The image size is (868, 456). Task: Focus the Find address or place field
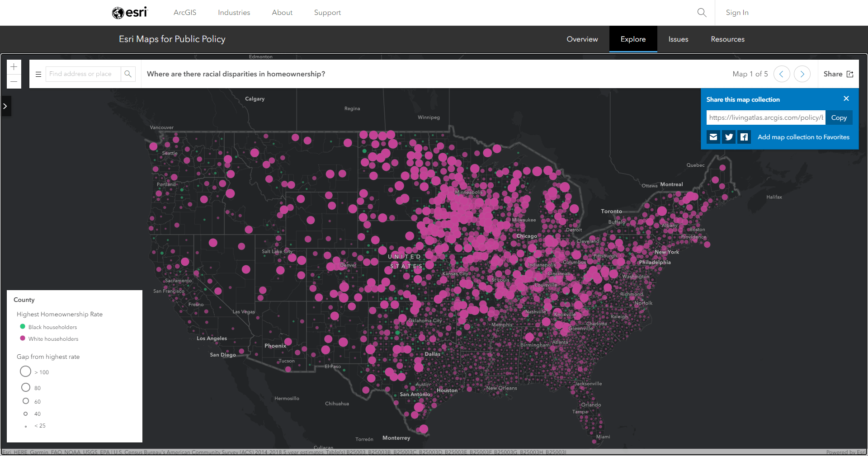click(x=83, y=74)
